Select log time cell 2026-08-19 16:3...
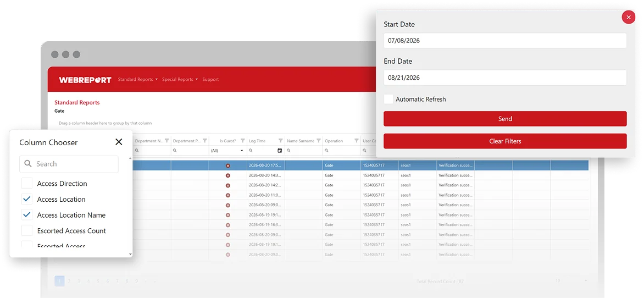644x298 pixels. (265, 225)
